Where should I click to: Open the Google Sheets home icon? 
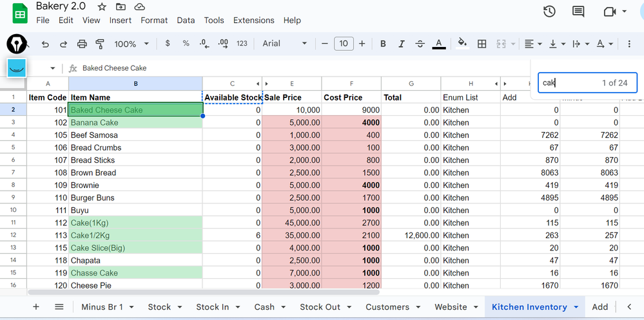pos(19,14)
